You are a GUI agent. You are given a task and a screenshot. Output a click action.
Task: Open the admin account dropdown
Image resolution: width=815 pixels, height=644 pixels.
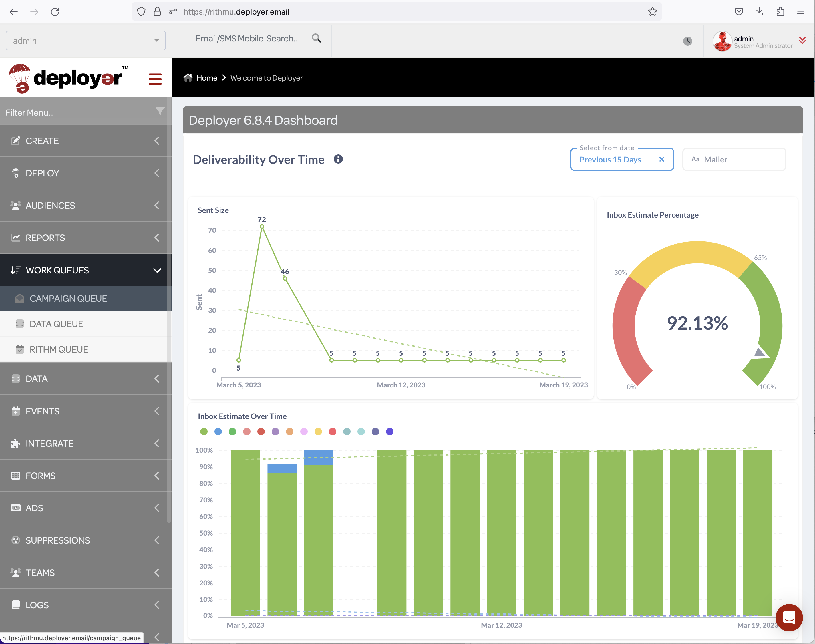(x=86, y=41)
